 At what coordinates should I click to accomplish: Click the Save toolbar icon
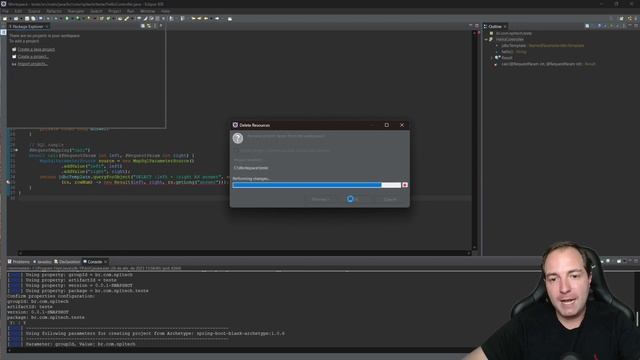point(27,19)
